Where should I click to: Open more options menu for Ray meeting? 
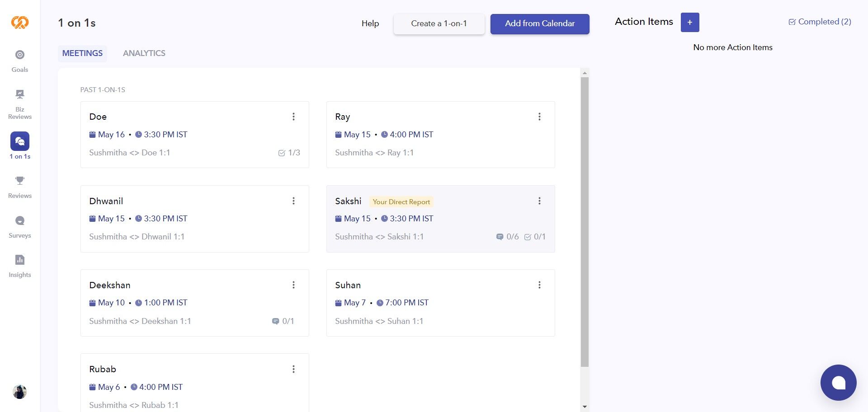click(x=539, y=117)
